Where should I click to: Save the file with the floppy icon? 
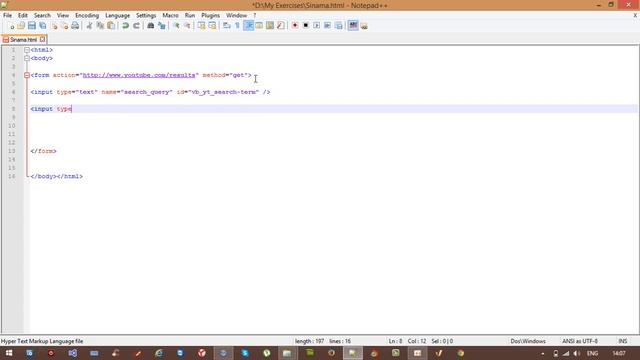[31, 26]
